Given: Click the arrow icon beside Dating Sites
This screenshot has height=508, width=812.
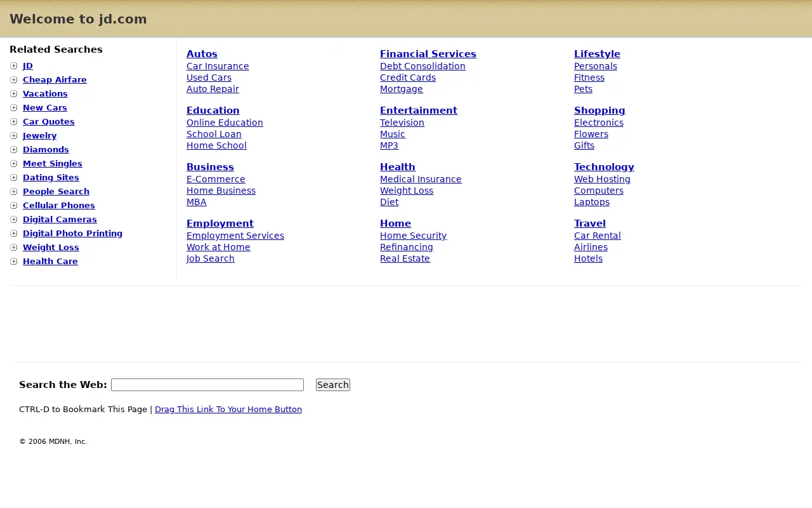Looking at the screenshot, I should tap(14, 178).
